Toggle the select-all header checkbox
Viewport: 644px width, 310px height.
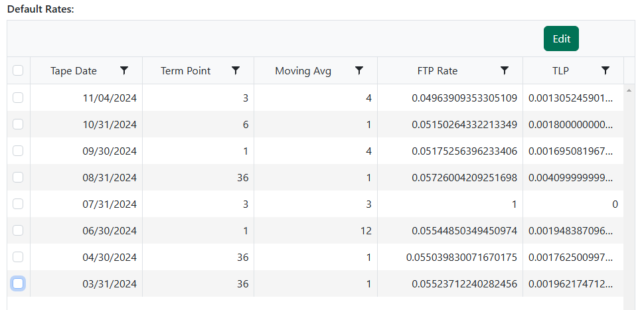click(18, 70)
